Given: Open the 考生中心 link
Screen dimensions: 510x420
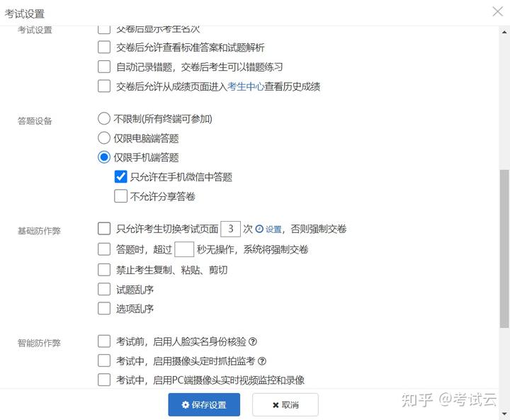Looking at the screenshot, I should (x=246, y=86).
